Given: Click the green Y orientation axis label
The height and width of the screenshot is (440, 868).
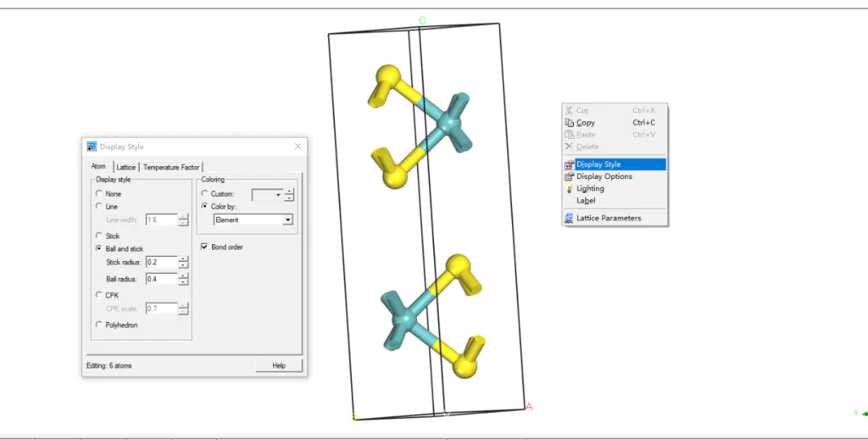Looking at the screenshot, I should [x=856, y=413].
